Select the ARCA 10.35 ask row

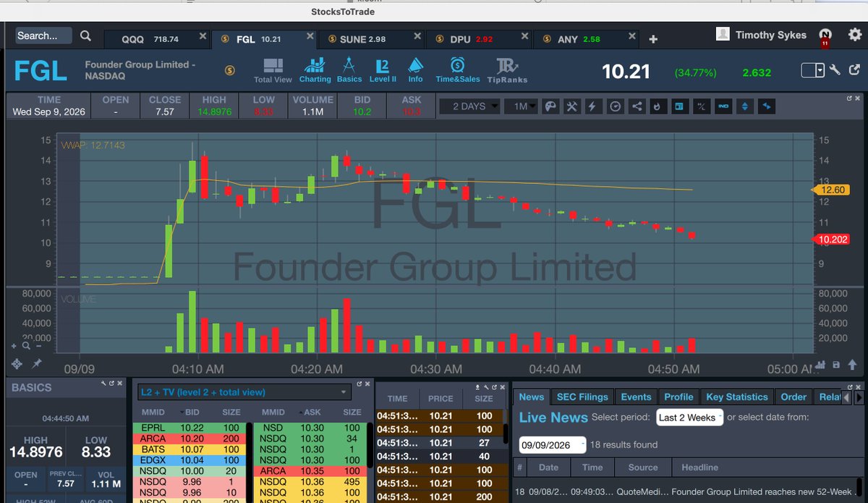(x=311, y=470)
